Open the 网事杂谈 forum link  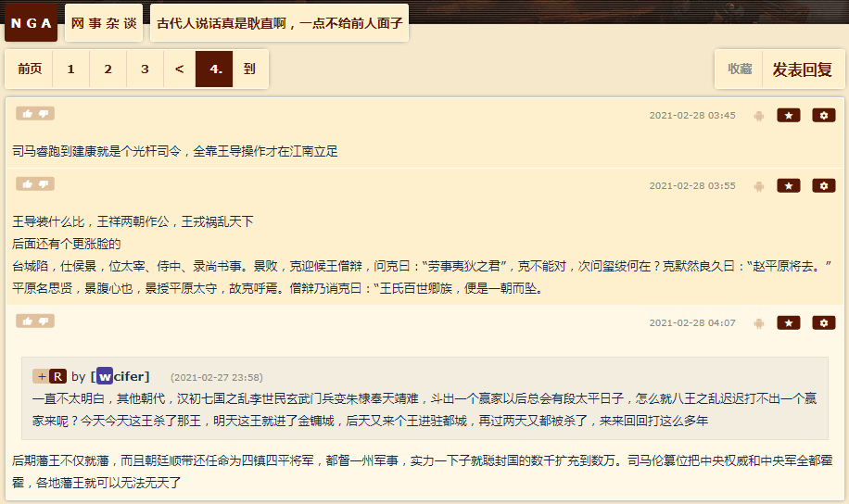[x=104, y=23]
